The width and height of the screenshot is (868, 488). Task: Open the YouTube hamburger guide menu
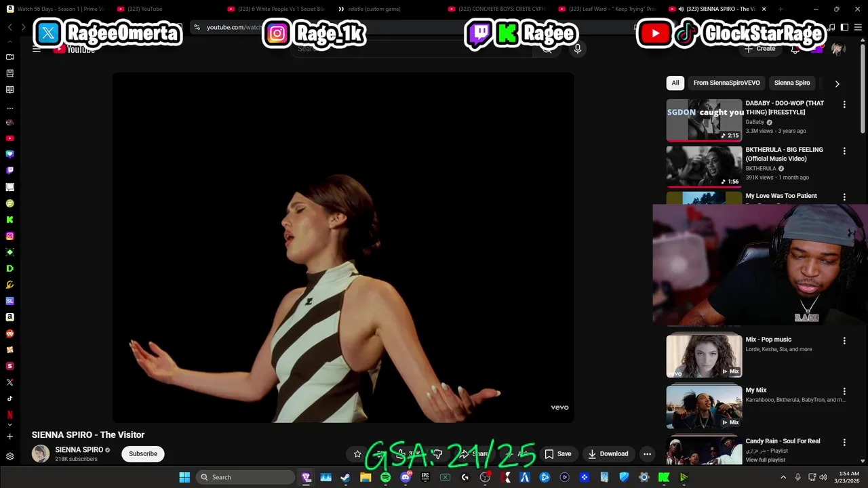point(37,49)
